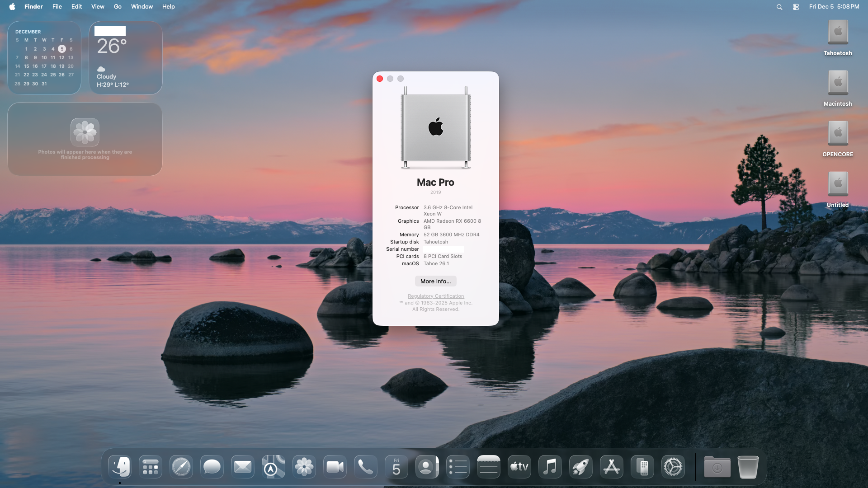Screen dimensions: 868x488
Task: Open the Music app in dock
Action: [550, 467]
